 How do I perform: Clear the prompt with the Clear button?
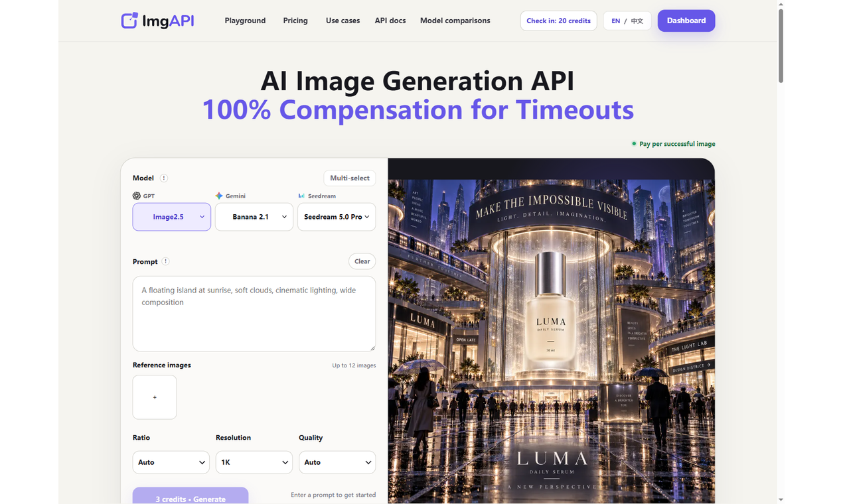tap(362, 261)
